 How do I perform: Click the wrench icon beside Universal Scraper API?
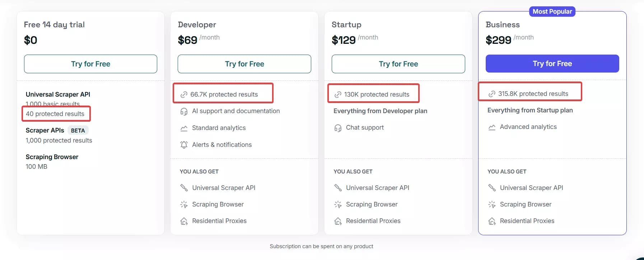point(184,187)
